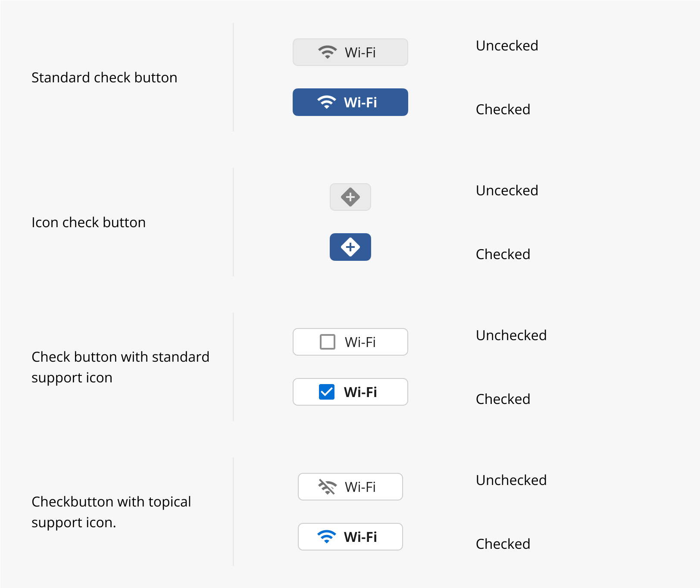
Task: Select the 'Icon check button' heading text
Action: (x=88, y=222)
